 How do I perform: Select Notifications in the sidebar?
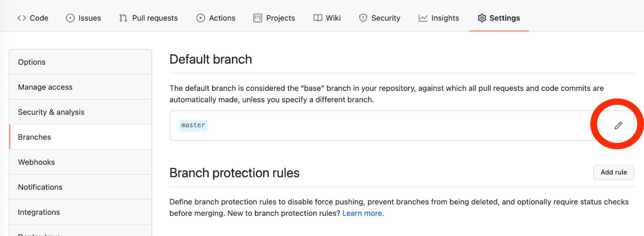(40, 187)
